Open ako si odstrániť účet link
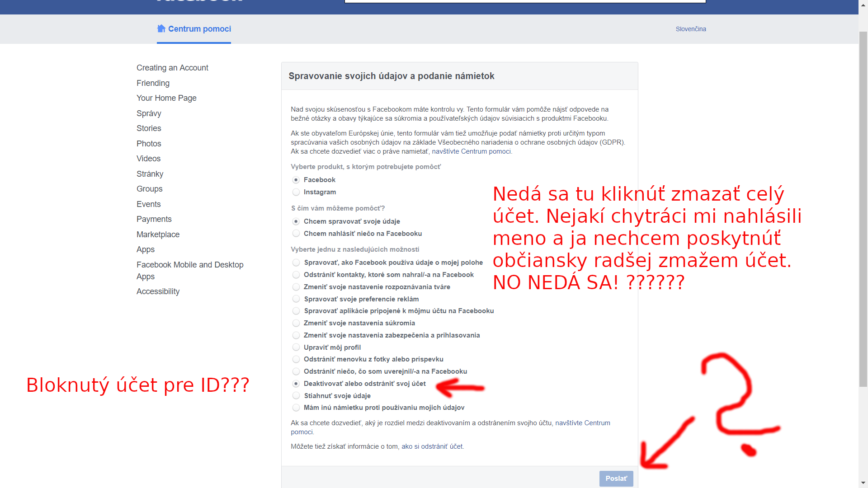The height and width of the screenshot is (488, 868). pyautogui.click(x=432, y=446)
